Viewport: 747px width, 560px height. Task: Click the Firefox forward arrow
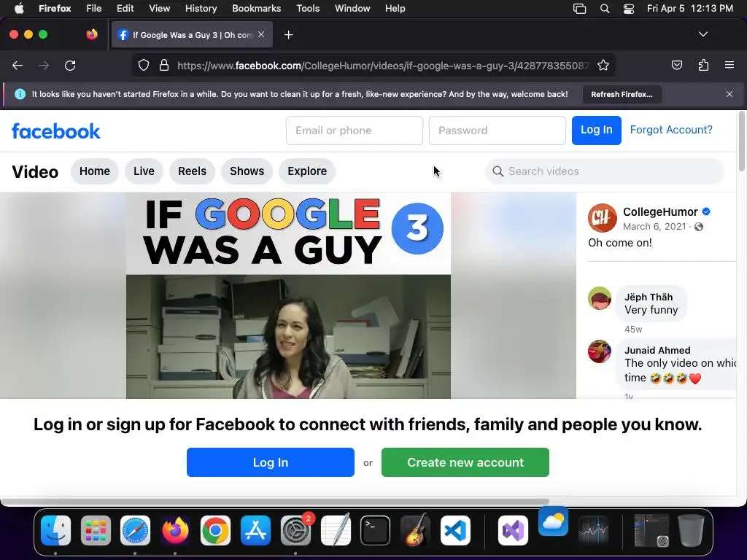44,65
